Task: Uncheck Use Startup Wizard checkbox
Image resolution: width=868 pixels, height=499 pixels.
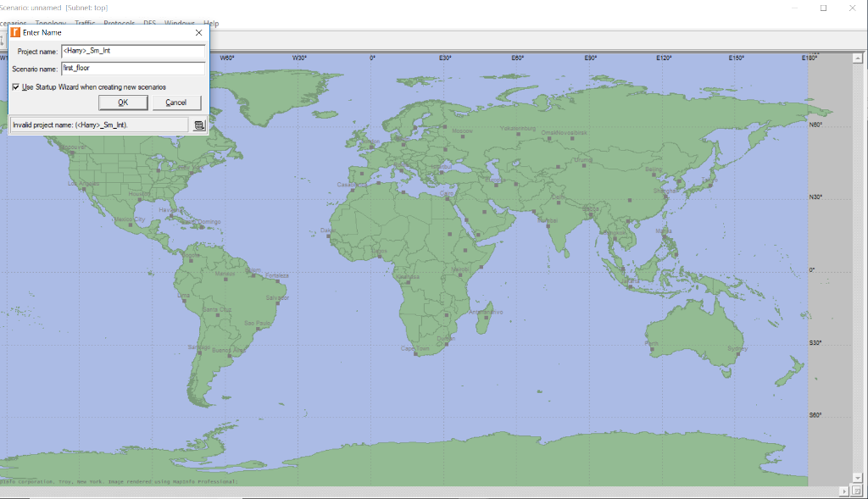Action: tap(16, 86)
